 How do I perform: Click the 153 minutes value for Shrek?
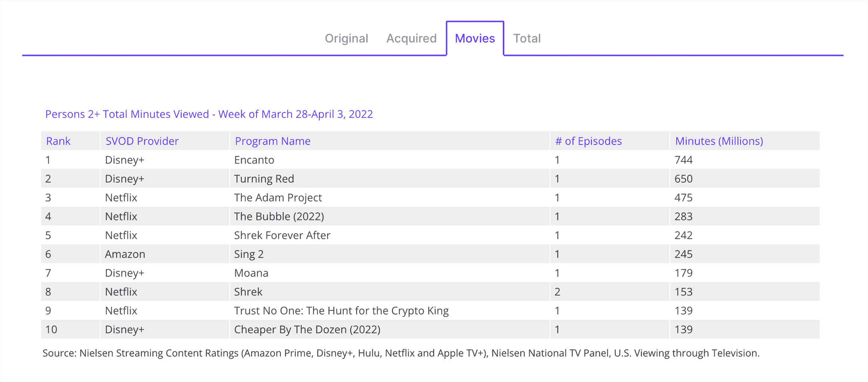683,292
